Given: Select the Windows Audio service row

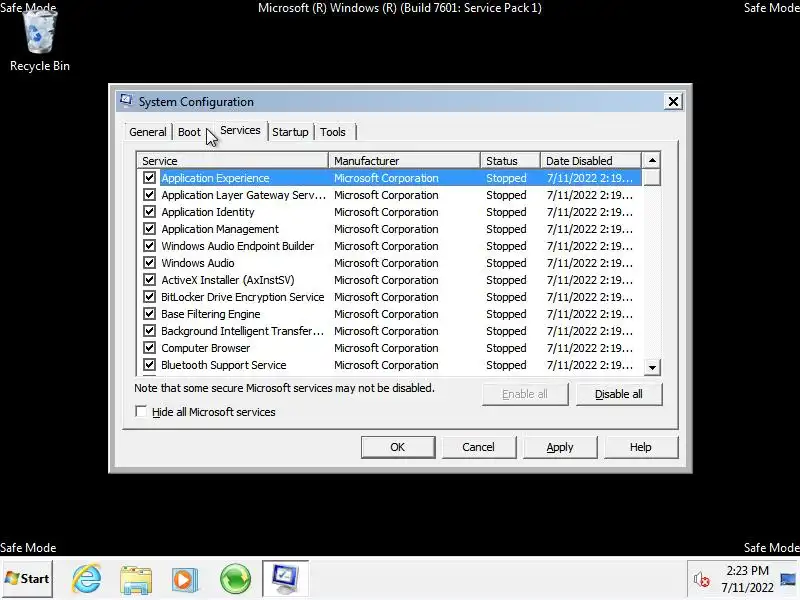Looking at the screenshot, I should click(x=390, y=263).
